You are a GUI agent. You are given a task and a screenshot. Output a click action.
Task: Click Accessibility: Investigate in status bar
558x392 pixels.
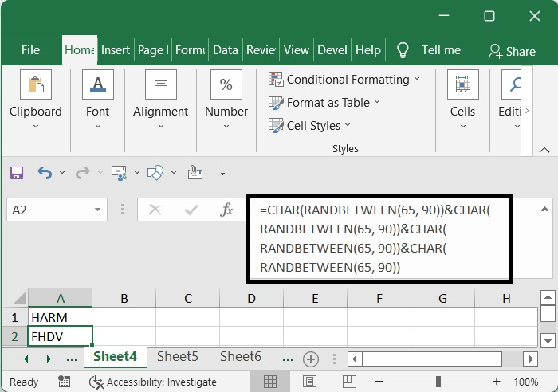click(154, 382)
